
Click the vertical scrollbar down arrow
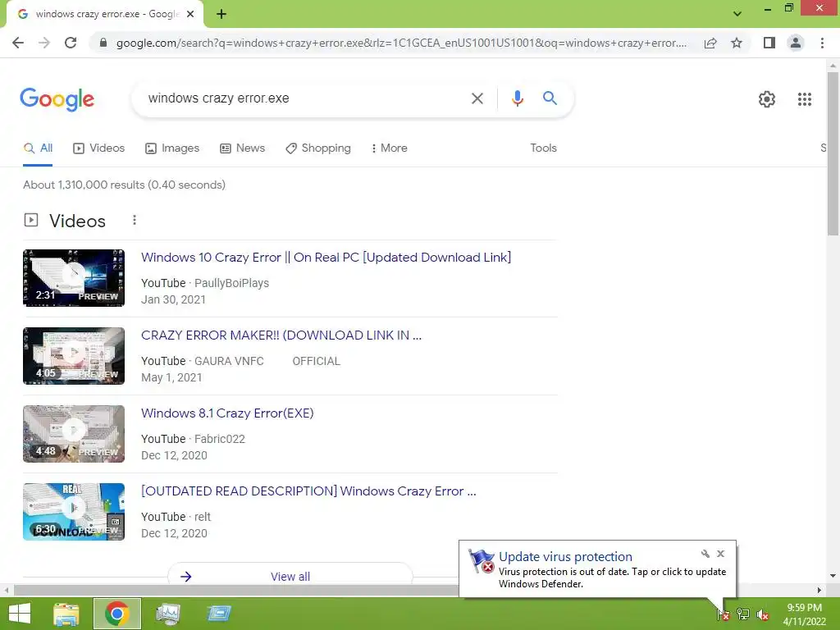point(833,576)
